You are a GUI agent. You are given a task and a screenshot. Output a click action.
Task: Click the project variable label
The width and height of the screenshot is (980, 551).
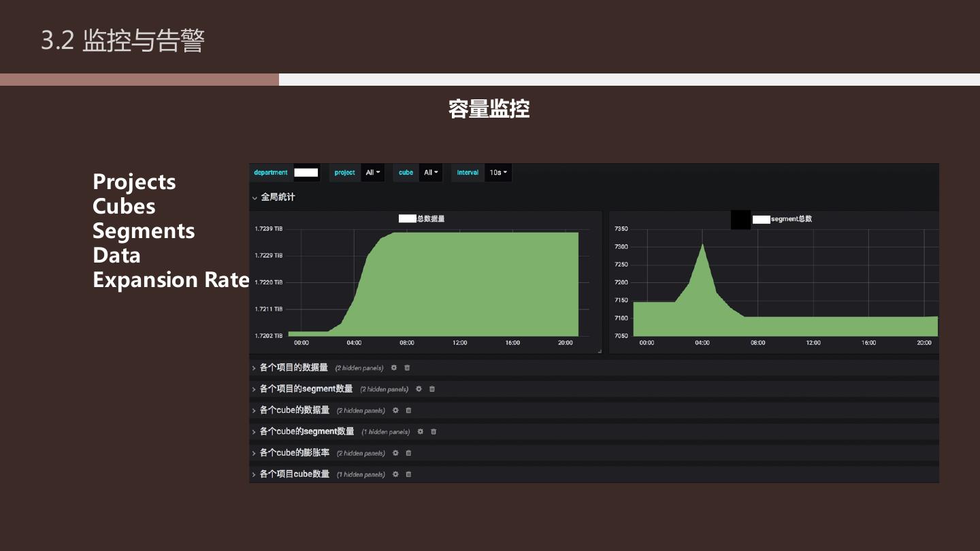pyautogui.click(x=345, y=173)
